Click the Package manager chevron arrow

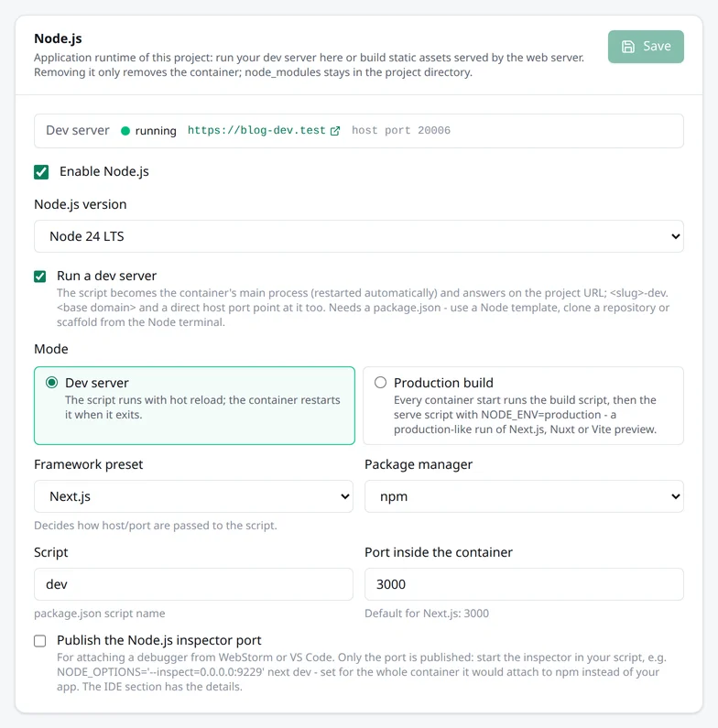point(675,496)
